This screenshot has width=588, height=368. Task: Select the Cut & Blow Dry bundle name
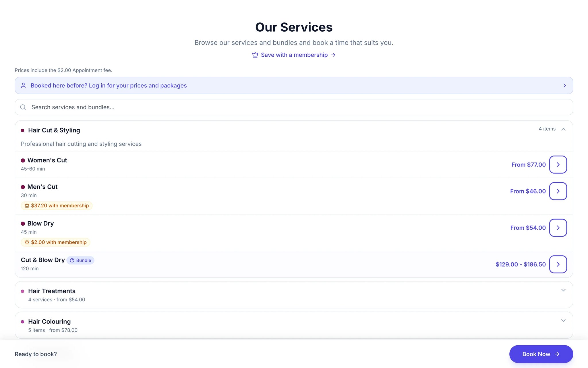pos(43,260)
